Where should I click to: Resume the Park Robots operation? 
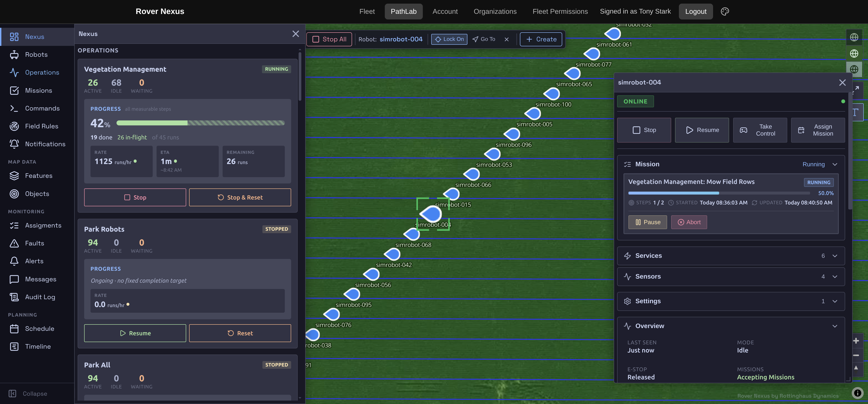tap(135, 333)
